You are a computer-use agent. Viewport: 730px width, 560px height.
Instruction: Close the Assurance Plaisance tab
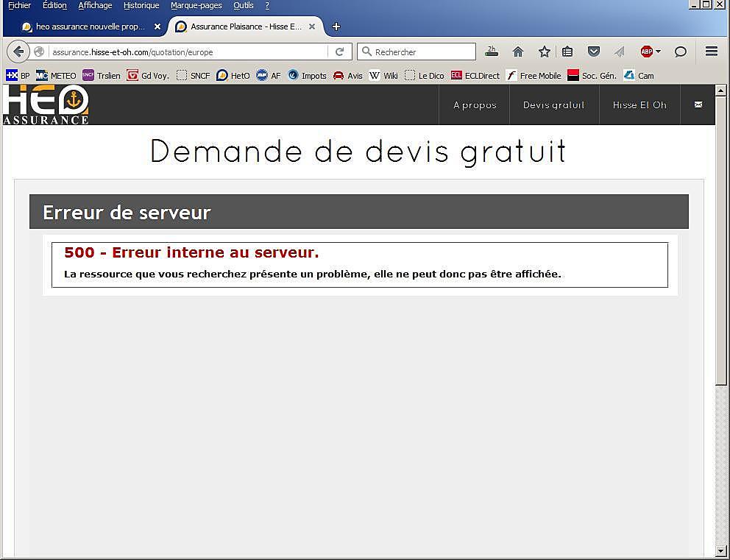click(x=312, y=26)
